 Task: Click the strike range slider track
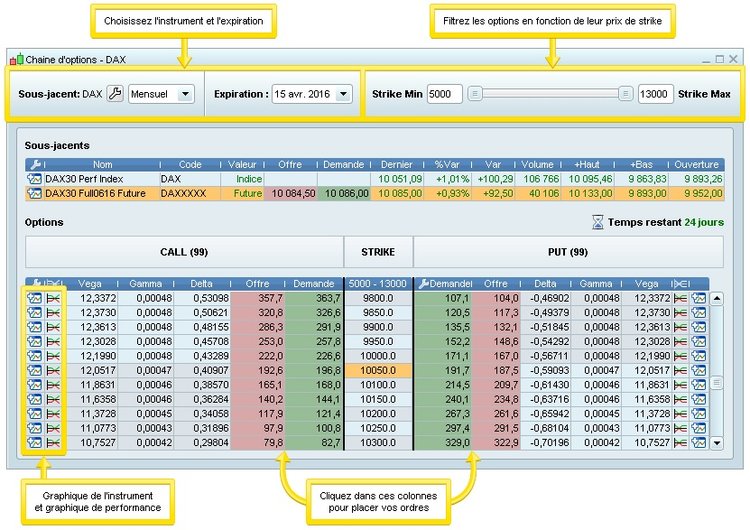[x=550, y=94]
